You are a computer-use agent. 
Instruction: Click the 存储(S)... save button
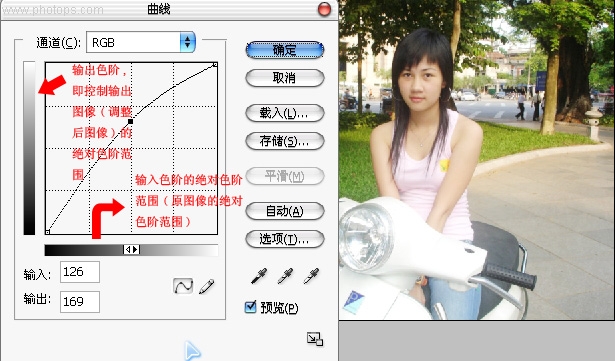[285, 141]
